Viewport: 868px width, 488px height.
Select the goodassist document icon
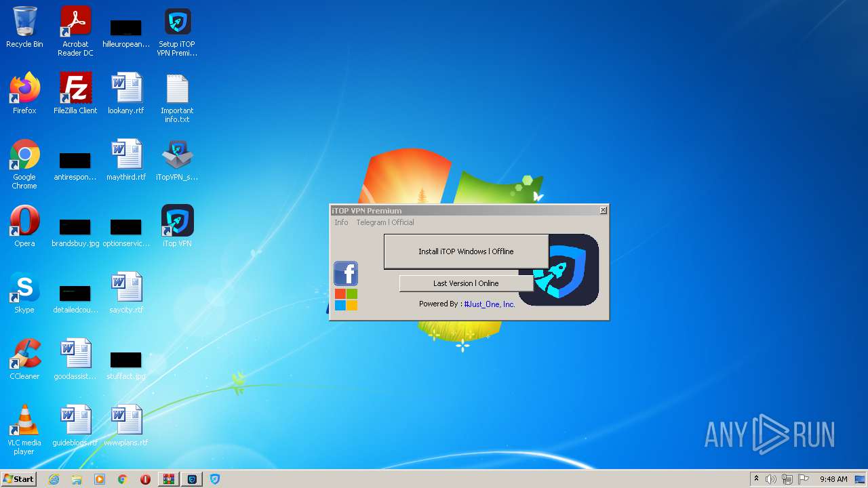[x=75, y=359]
